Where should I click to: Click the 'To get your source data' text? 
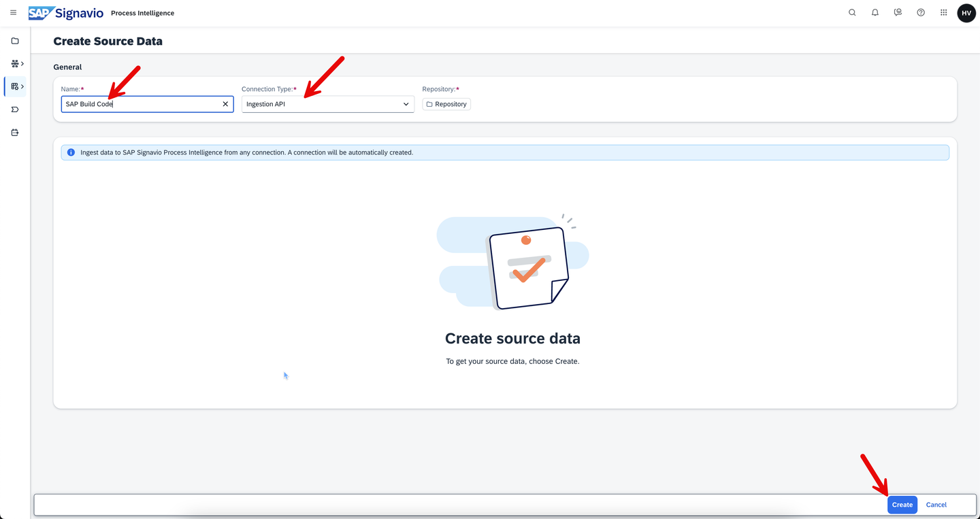click(x=512, y=361)
